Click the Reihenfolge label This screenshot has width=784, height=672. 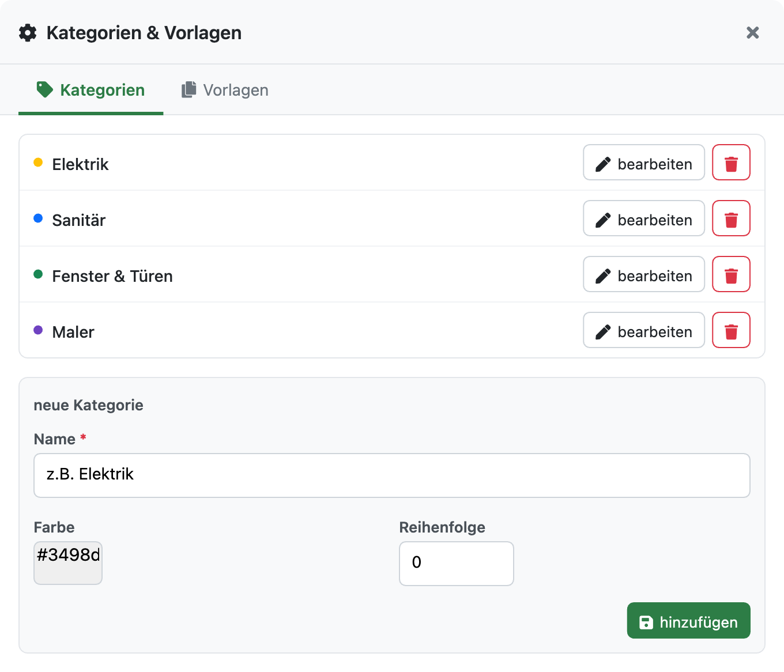point(442,527)
